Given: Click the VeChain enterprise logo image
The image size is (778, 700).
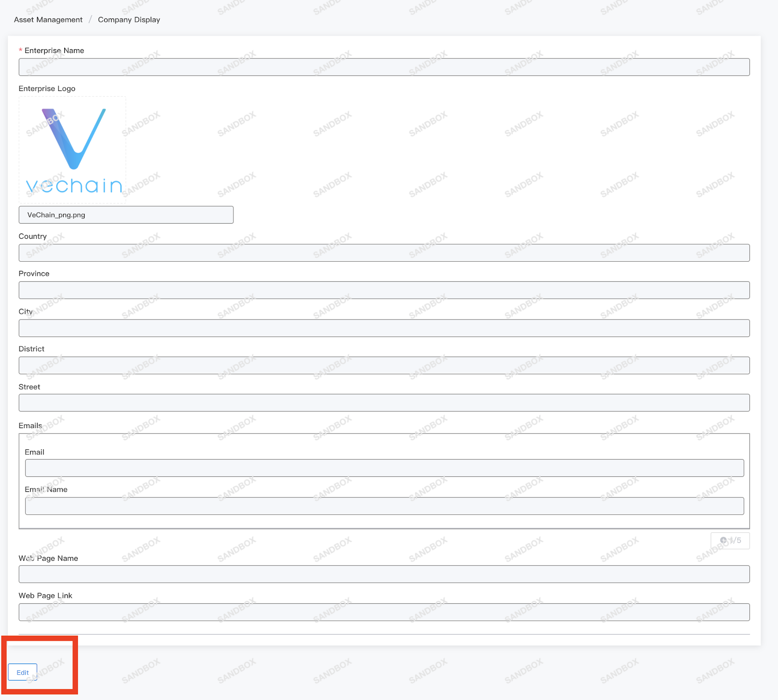Looking at the screenshot, I should (x=72, y=150).
